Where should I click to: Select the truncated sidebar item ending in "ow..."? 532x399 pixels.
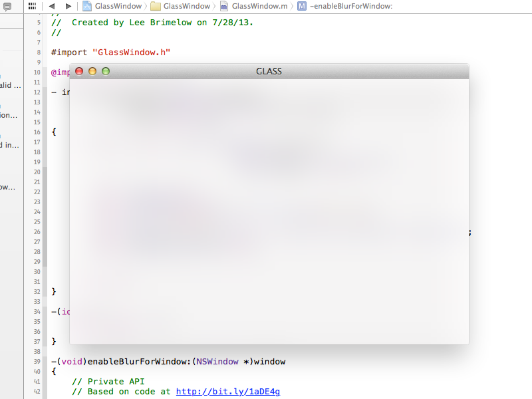[x=8, y=187]
